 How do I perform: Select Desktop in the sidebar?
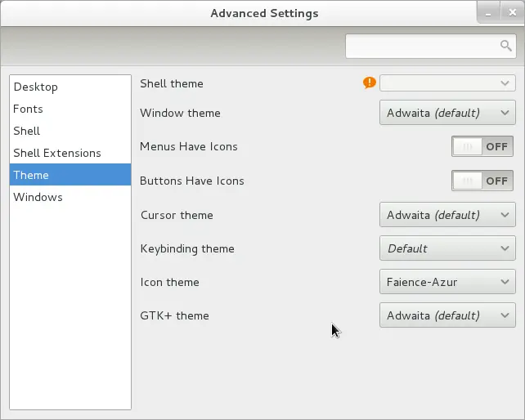point(70,87)
